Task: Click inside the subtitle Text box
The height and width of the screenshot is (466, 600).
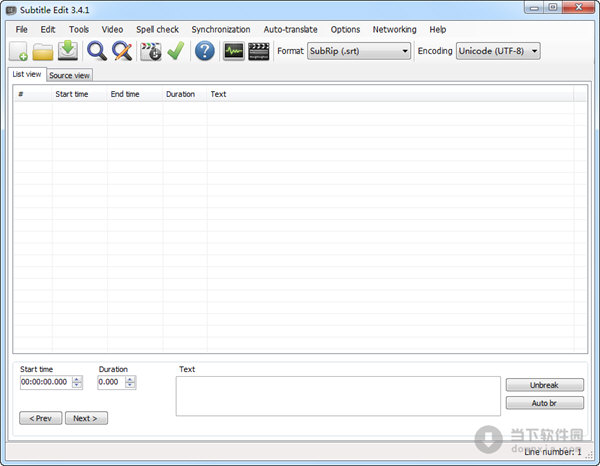Action: 338,396
